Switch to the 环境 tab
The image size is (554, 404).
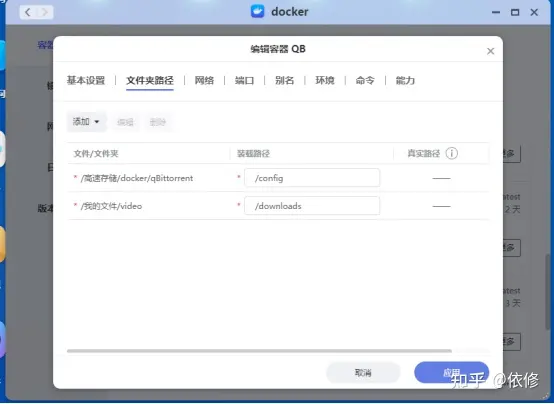click(x=325, y=81)
